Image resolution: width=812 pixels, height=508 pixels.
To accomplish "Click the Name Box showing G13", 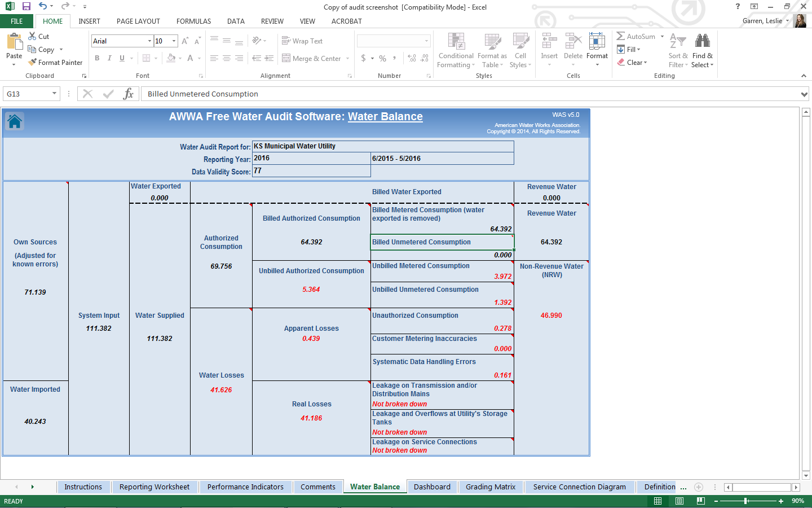I will point(27,94).
